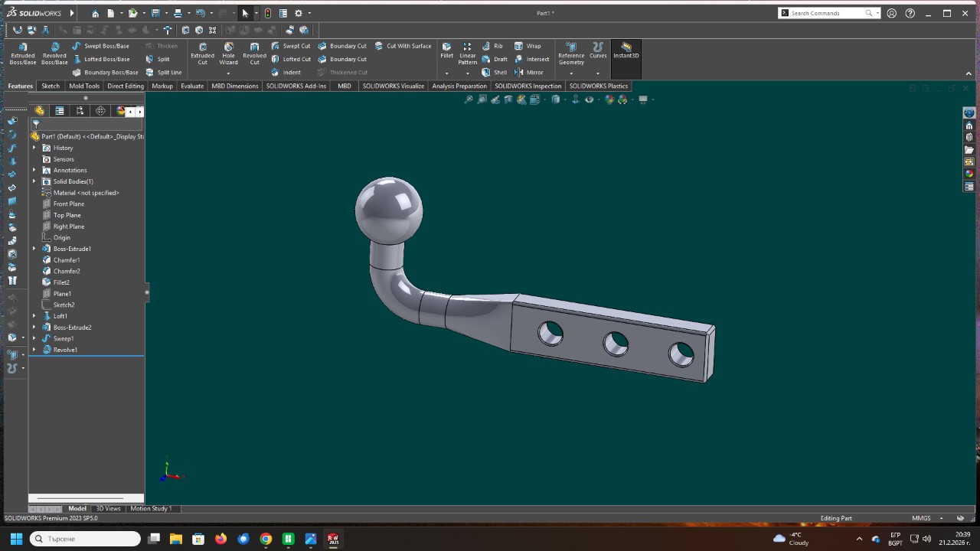Toggle the Instant3D mode button
The height and width of the screenshot is (551, 980).
[626, 51]
